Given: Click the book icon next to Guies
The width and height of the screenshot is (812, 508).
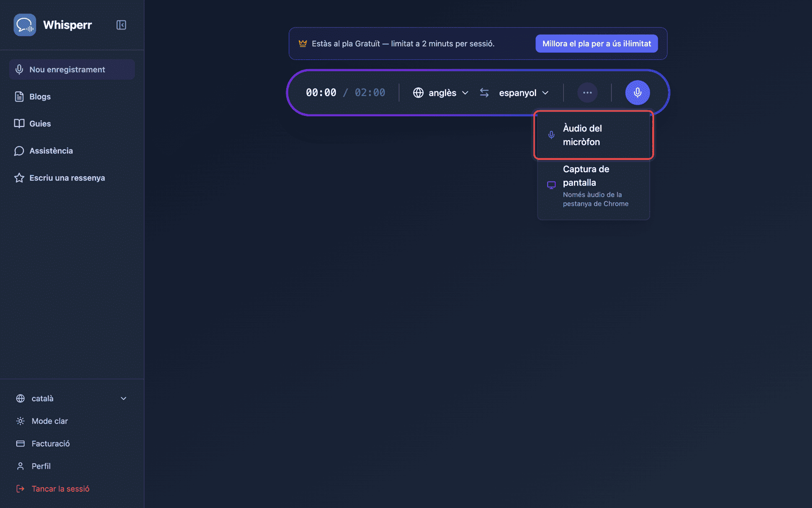Looking at the screenshot, I should click(19, 123).
